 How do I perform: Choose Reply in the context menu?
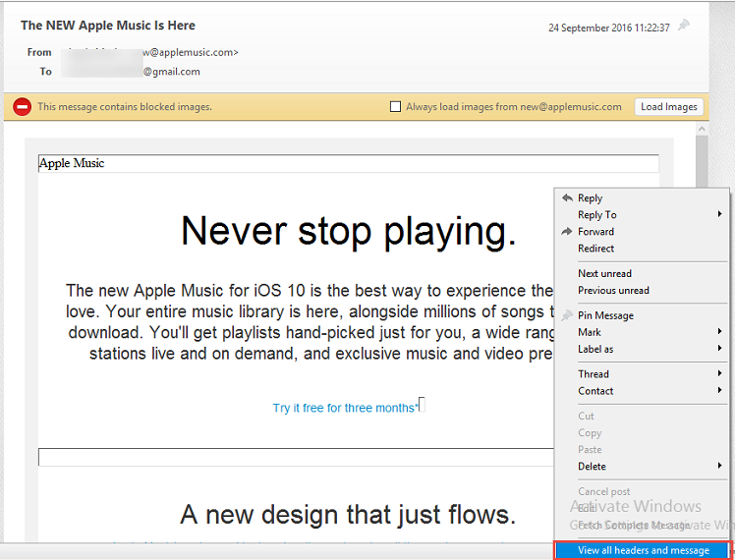[x=642, y=197]
